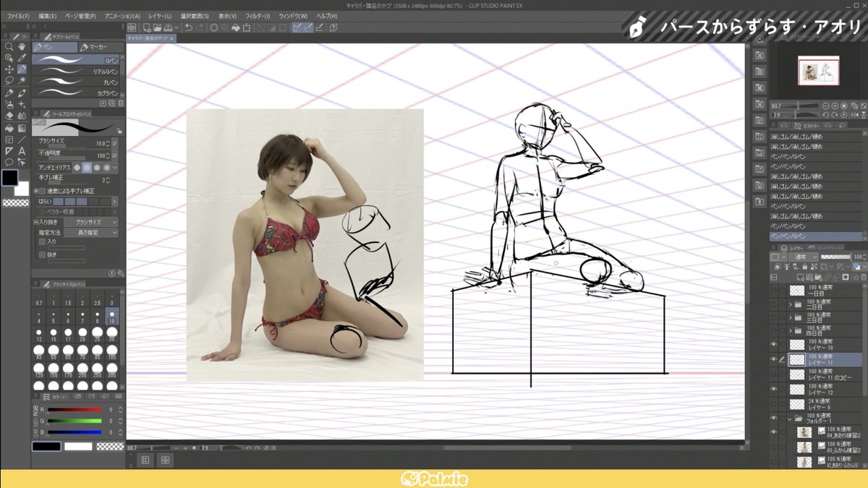Click the Undo arrow in the command bar
The width and height of the screenshot is (868, 488).
pyautogui.click(x=189, y=27)
